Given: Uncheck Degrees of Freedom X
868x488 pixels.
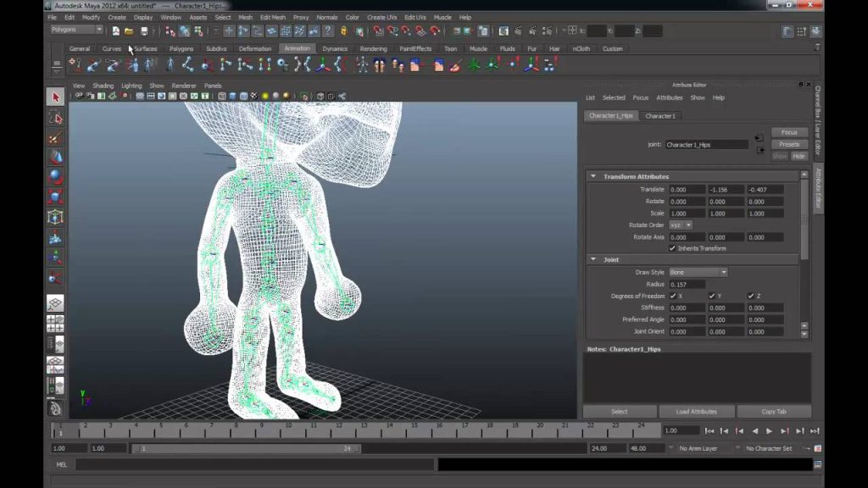Looking at the screenshot, I should tap(673, 296).
